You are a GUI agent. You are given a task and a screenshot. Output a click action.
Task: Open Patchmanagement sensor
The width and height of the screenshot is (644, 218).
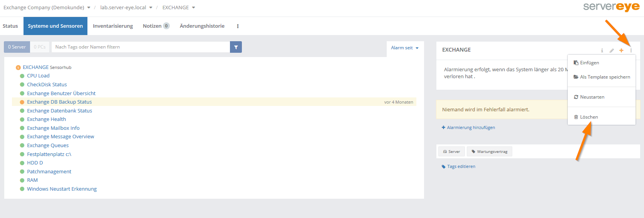pos(49,172)
